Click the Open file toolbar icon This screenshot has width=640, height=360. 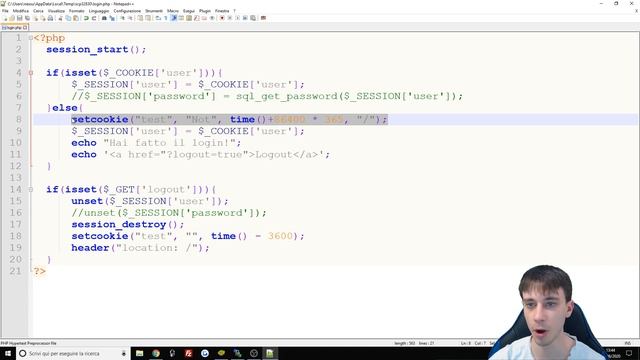(x=12, y=18)
